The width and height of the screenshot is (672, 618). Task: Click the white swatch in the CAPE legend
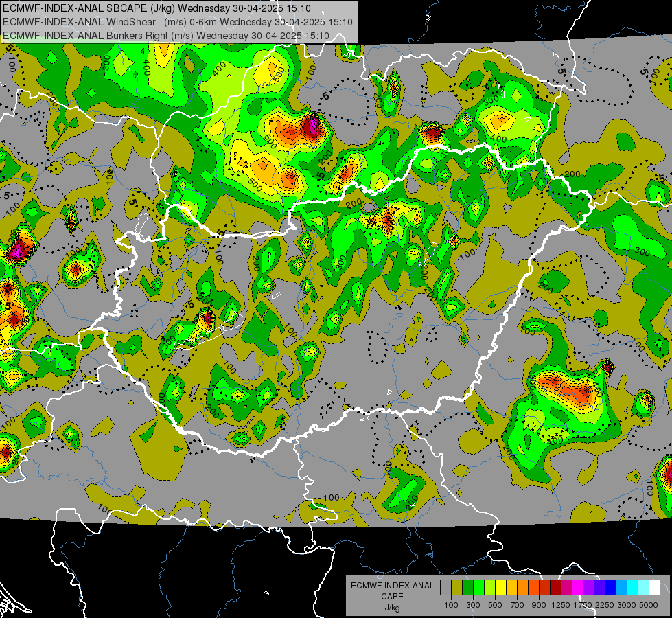(x=654, y=587)
